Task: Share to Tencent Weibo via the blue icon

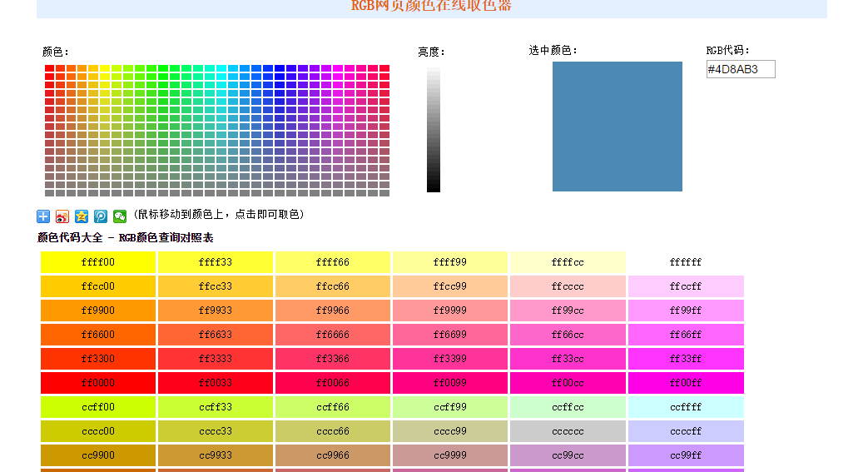Action: pos(101,216)
